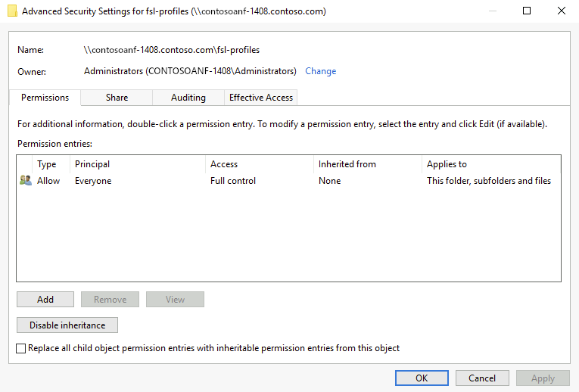Viewport: 579px width, 392px height.
Task: Check Replace all child object permission entries
Action: (x=21, y=349)
